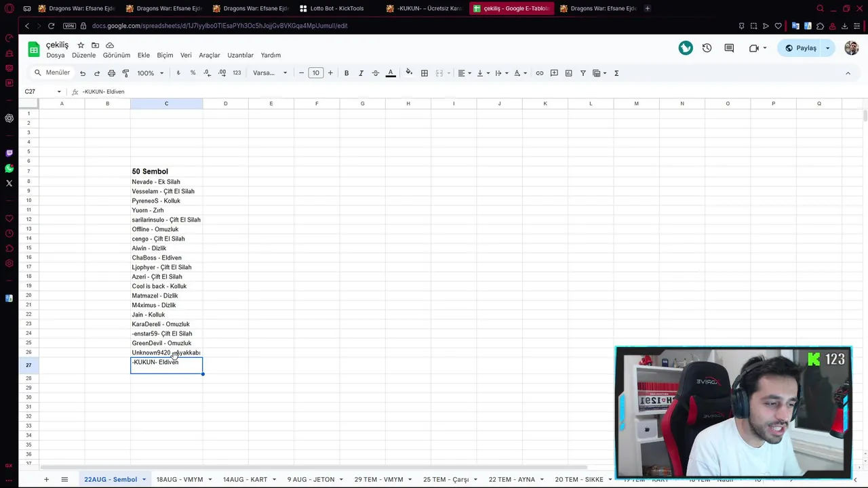The width and height of the screenshot is (868, 488).
Task: Open the Yardım menu
Action: pos(271,56)
